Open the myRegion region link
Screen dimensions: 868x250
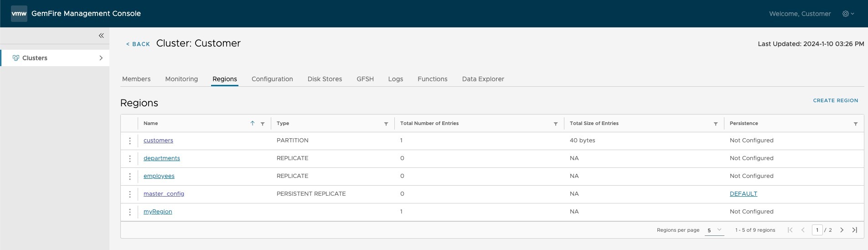[x=158, y=212]
